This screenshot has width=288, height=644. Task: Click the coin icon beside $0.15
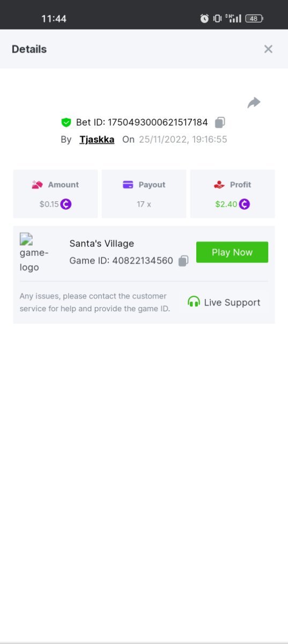(66, 204)
